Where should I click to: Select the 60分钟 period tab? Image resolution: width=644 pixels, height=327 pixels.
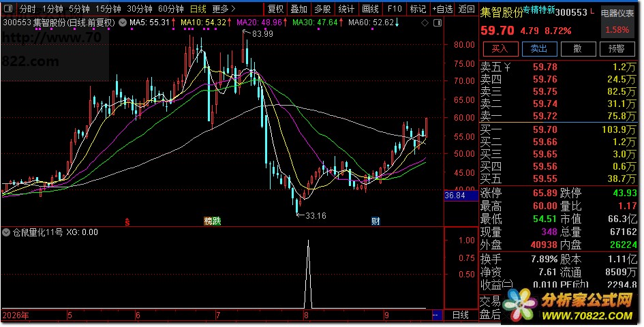[x=171, y=9]
